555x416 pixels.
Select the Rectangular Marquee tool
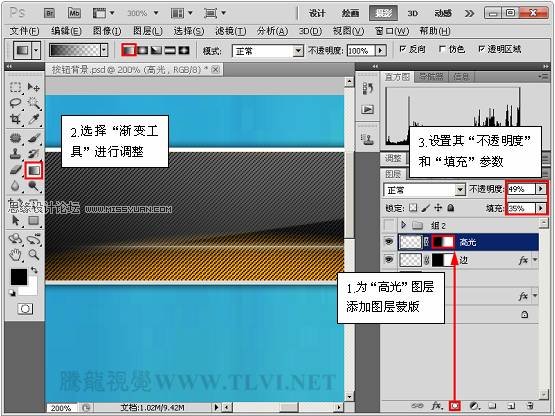tap(15, 87)
